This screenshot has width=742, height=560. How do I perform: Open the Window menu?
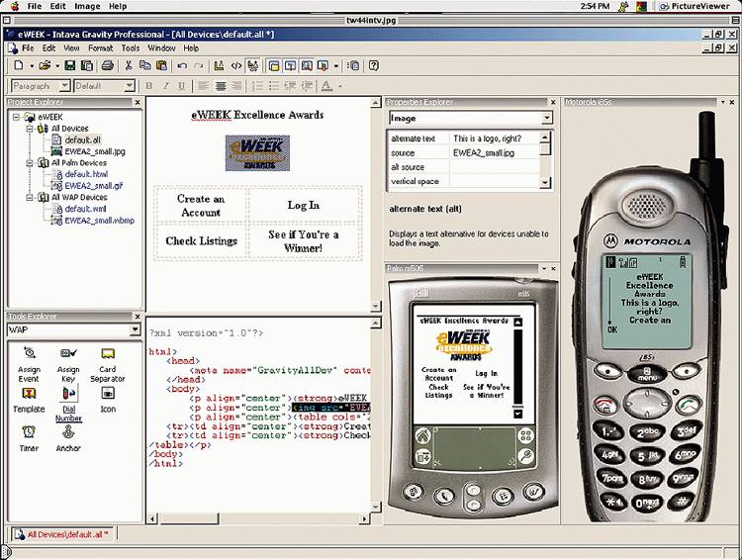click(x=161, y=48)
